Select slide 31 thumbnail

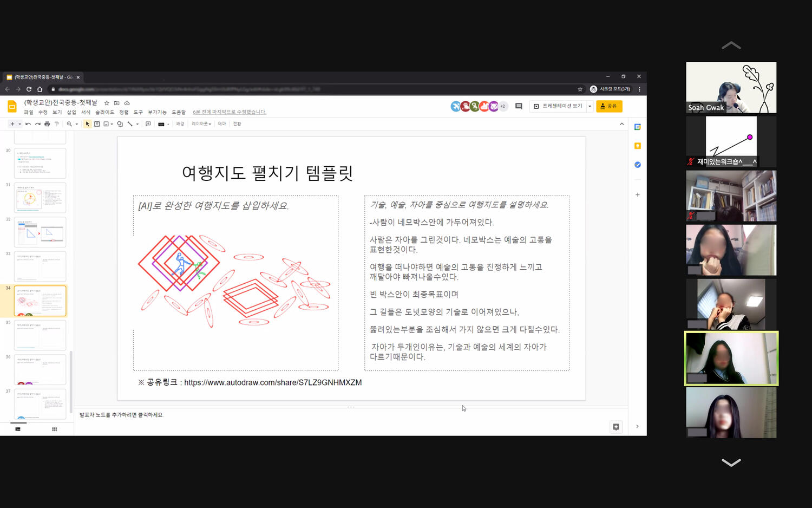coord(40,198)
